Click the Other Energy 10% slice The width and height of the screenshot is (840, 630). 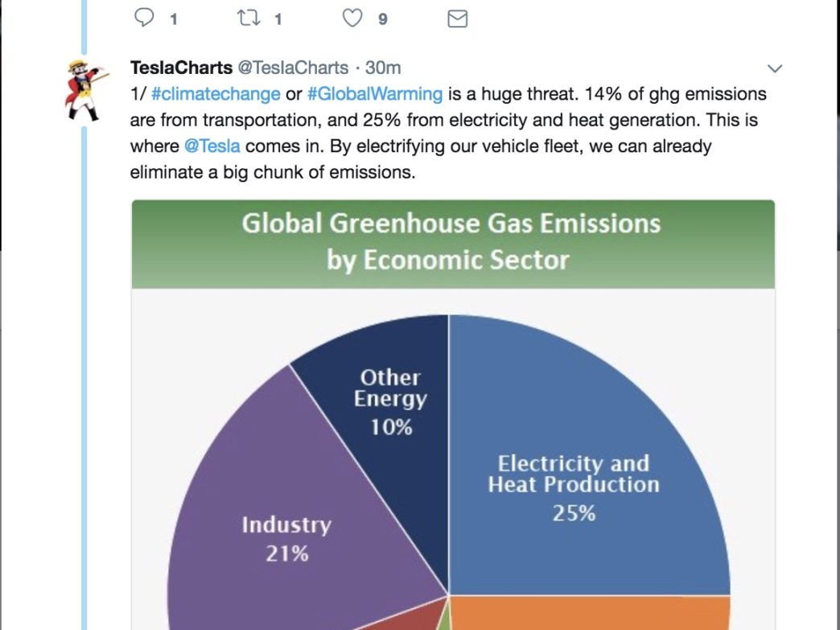click(x=391, y=401)
